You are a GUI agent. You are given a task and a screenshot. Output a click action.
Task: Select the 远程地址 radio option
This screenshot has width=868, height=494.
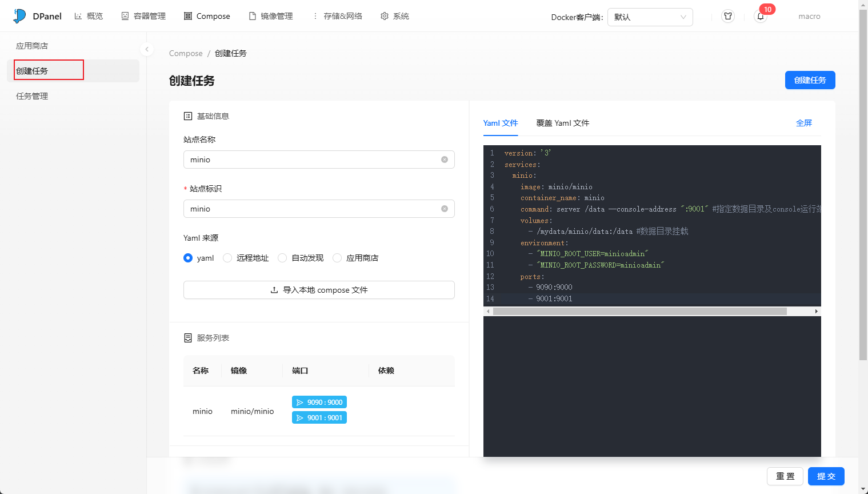(x=227, y=258)
